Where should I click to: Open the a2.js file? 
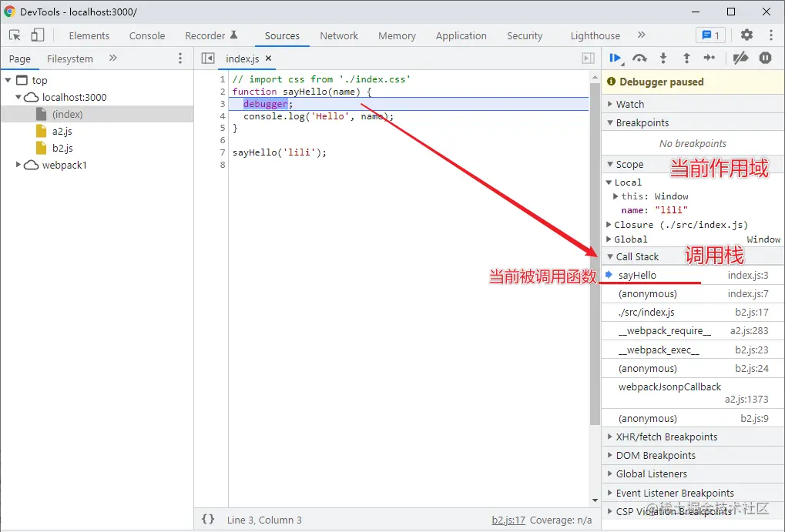point(62,131)
